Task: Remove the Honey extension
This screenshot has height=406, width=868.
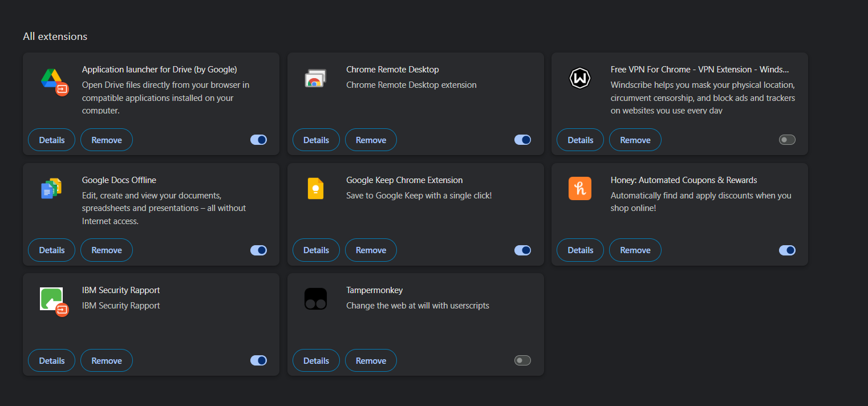Action: (635, 250)
